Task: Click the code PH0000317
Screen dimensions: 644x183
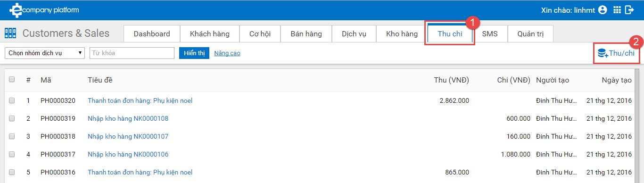Action: (58, 154)
